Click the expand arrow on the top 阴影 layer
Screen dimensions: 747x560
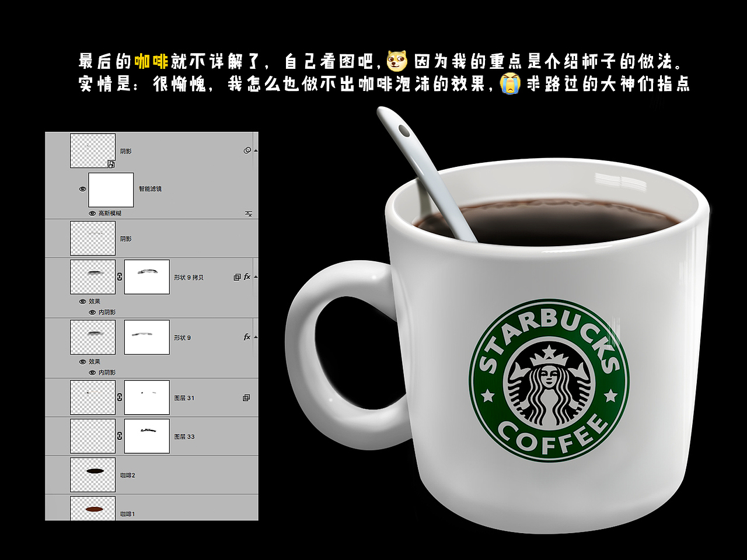256,150
